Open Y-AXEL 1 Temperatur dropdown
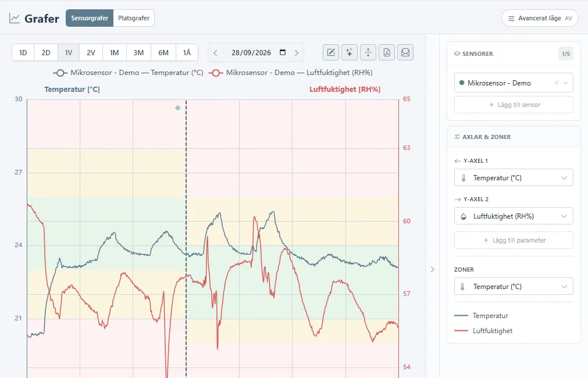 [514, 178]
